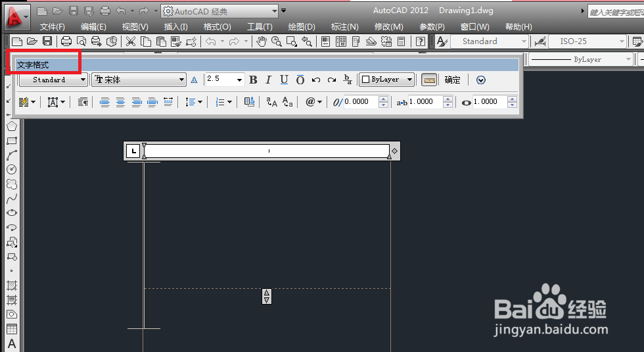The width and height of the screenshot is (644, 352).
Task: Toggle underline text formatting
Action: [x=284, y=80]
